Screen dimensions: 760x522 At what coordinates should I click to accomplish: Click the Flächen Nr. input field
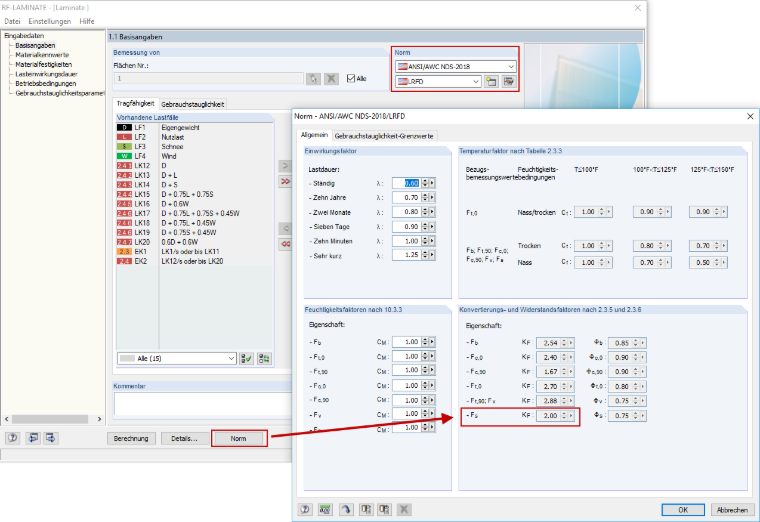pyautogui.click(x=209, y=79)
